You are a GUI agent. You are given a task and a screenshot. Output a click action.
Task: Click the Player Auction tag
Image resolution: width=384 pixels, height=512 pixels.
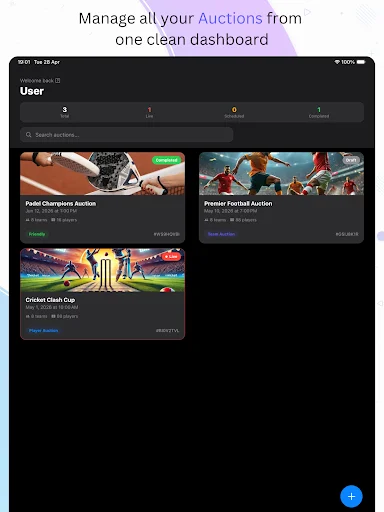click(x=43, y=330)
